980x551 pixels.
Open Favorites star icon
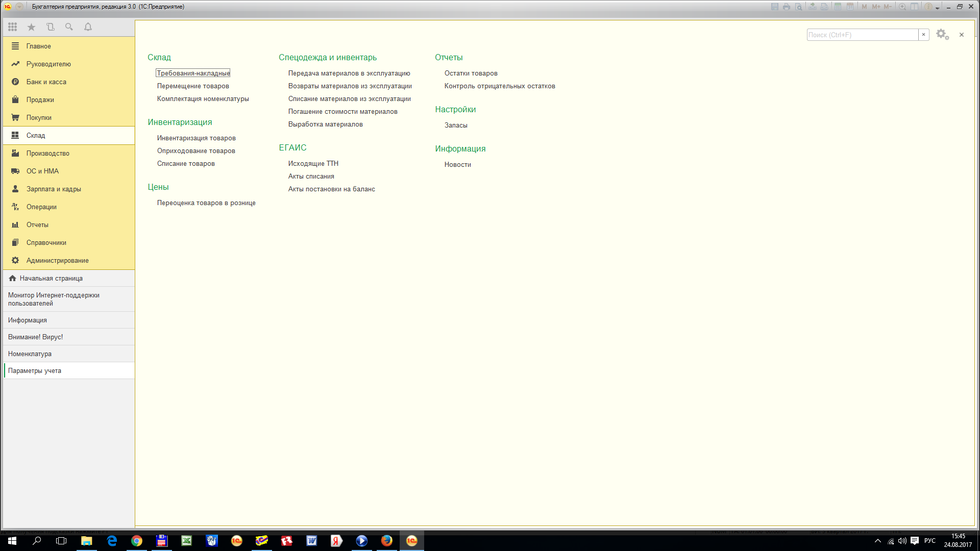[x=31, y=27]
